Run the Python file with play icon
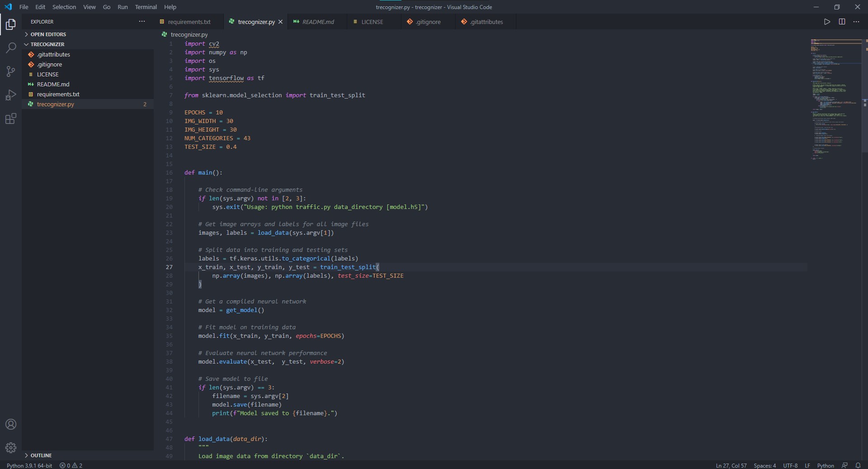Viewport: 868px width, 469px height. pyautogui.click(x=827, y=22)
